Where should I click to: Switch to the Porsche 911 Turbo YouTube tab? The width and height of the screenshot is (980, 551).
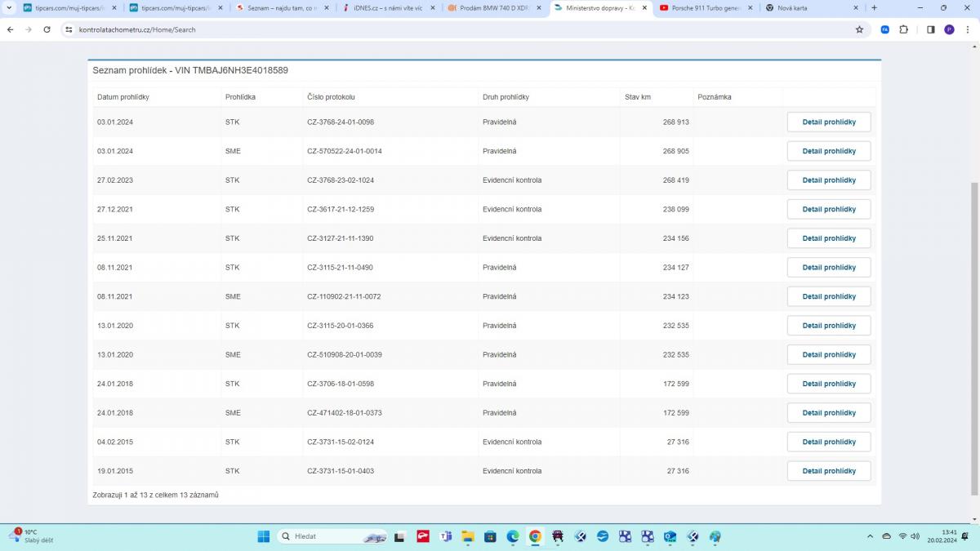[x=699, y=8]
